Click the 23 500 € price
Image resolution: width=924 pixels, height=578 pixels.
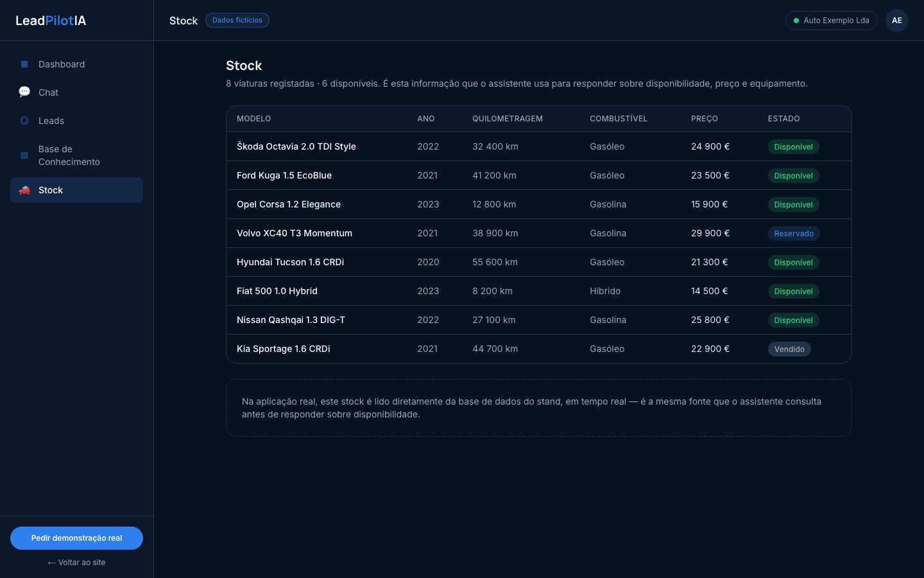pyautogui.click(x=710, y=175)
